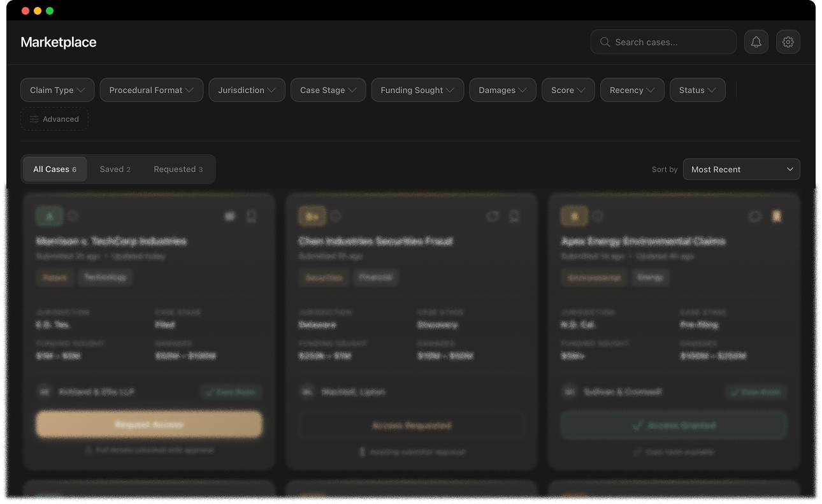Screen dimensions: 822x504
Task: Open settings via the gear icon
Action: (788, 42)
